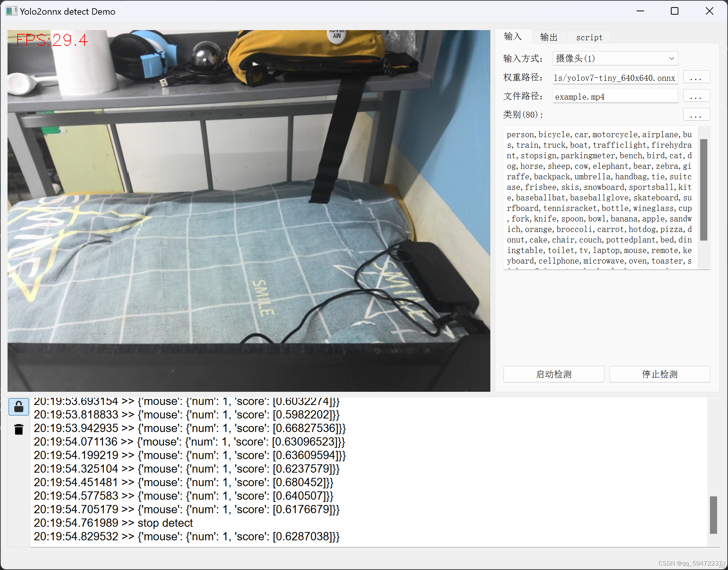Viewport: 728px width, 570px height.
Task: Browse for video file with ... button
Action: 696,96
